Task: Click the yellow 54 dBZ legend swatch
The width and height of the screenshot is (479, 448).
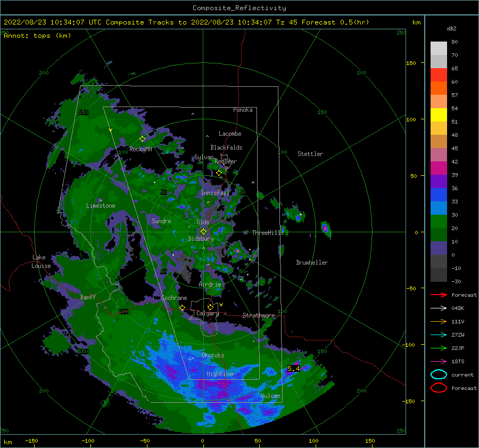Action: [x=439, y=115]
